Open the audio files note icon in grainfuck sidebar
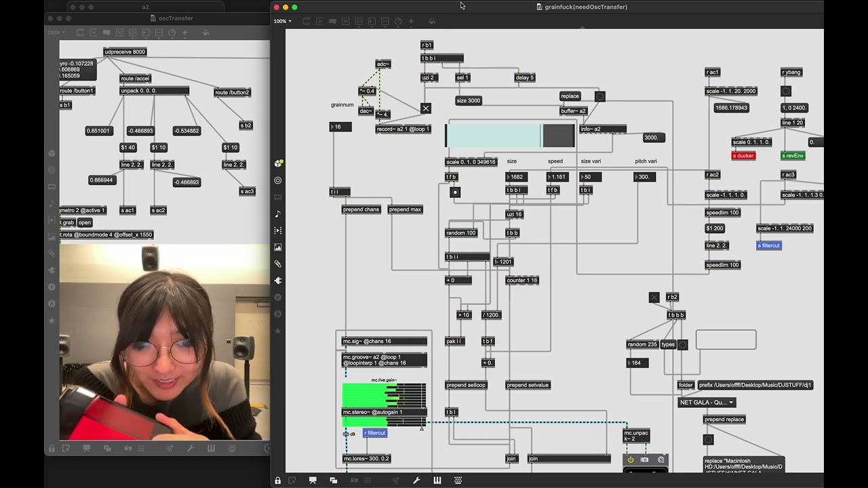Viewport: 868px width, 488px height. [x=278, y=213]
